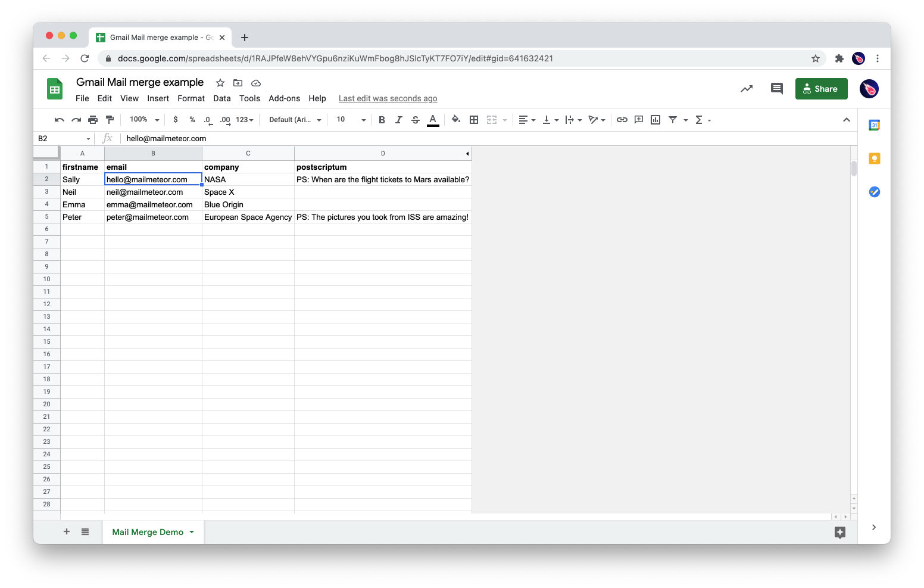Open the text rotation dropdown
This screenshot has height=588, width=924.
597,120
